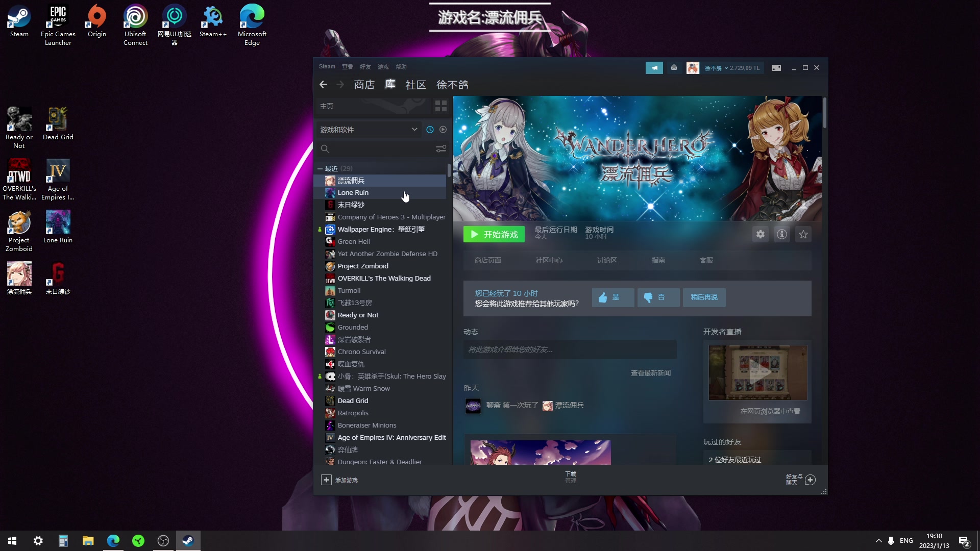Go back with the Steam back arrow

[x=323, y=85]
